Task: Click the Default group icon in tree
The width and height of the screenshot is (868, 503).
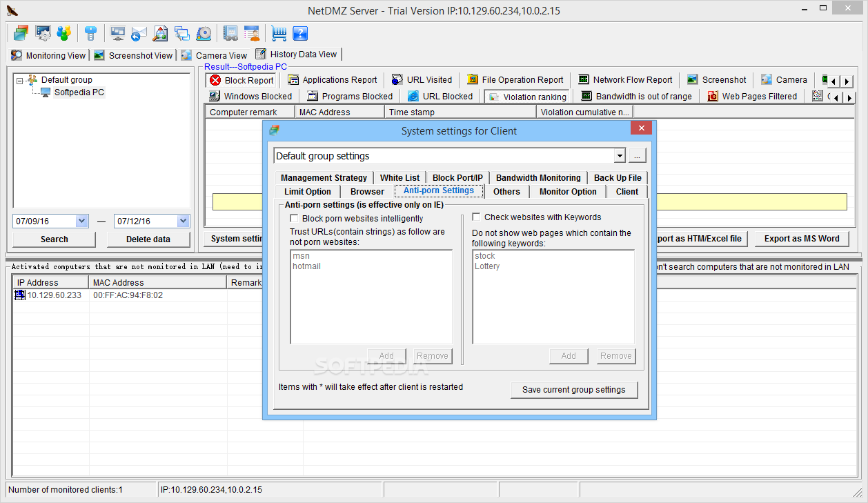Action: (32, 80)
